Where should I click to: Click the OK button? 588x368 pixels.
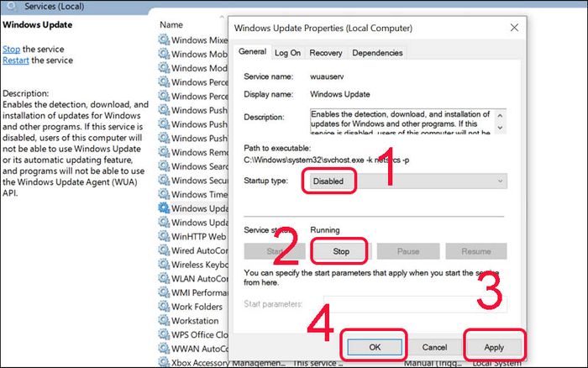375,347
